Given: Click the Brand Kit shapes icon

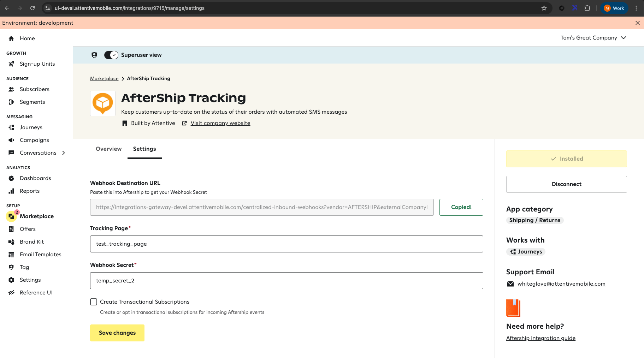Looking at the screenshot, I should coord(11,242).
